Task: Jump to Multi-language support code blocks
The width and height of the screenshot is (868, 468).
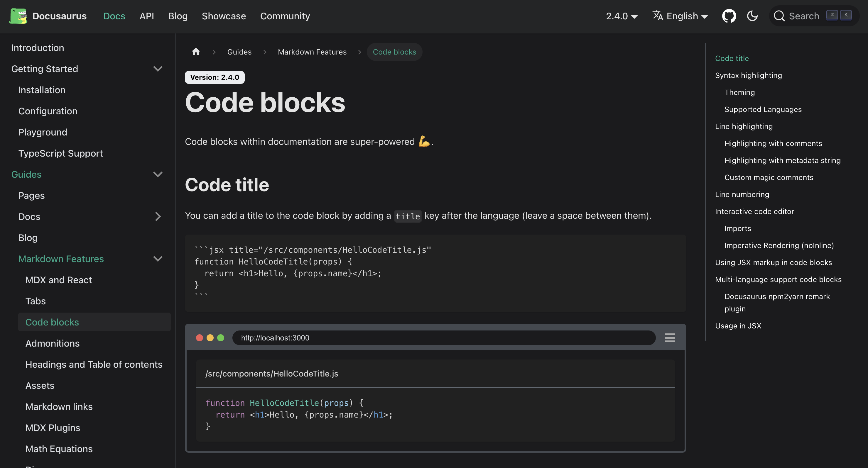Action: (778, 279)
